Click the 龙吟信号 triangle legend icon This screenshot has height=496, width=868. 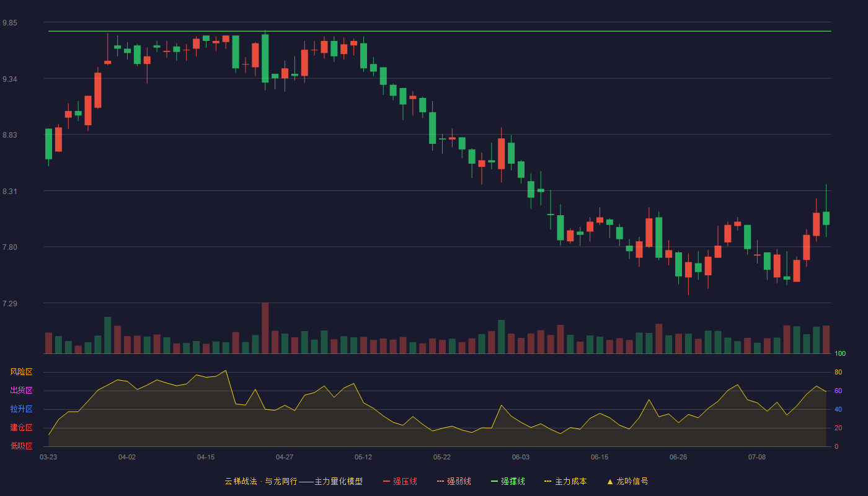pyautogui.click(x=610, y=481)
